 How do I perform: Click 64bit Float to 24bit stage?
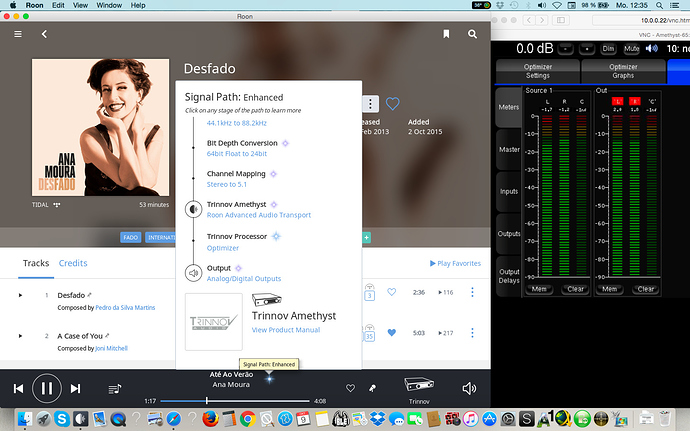coord(237,154)
